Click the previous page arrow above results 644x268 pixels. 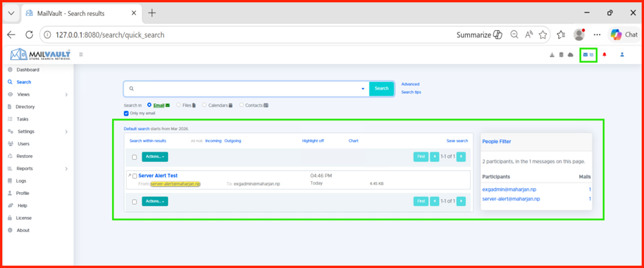(x=435, y=156)
